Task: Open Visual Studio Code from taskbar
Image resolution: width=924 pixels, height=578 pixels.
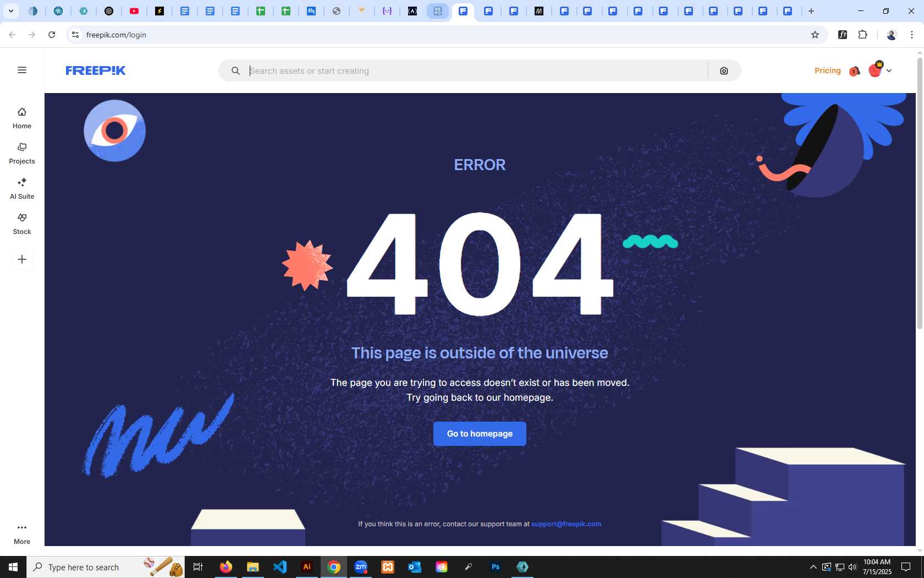Action: pos(280,567)
